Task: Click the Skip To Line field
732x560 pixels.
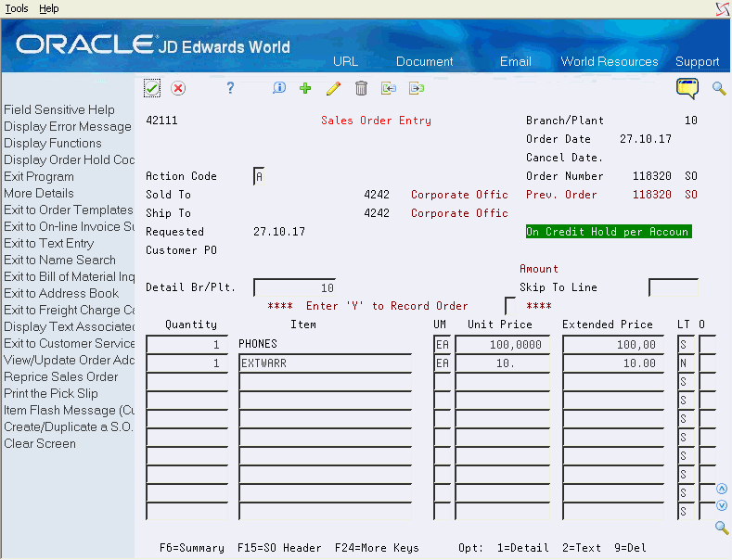Action: [674, 287]
